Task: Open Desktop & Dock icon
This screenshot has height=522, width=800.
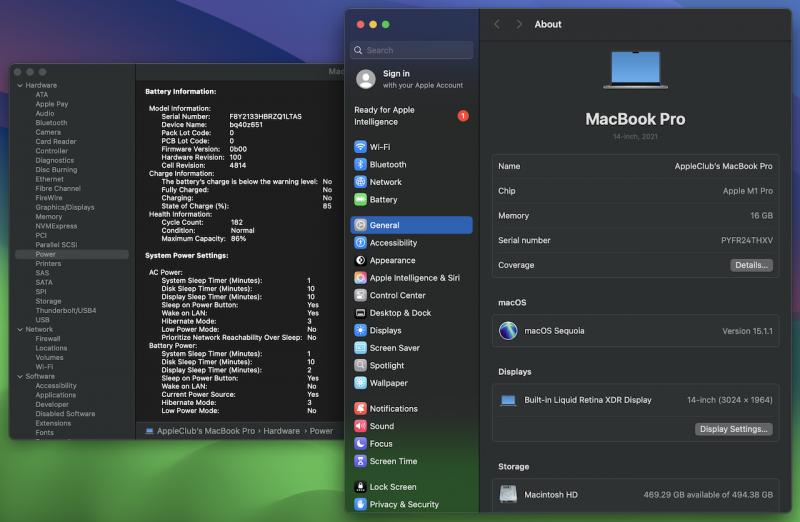Action: [x=360, y=313]
